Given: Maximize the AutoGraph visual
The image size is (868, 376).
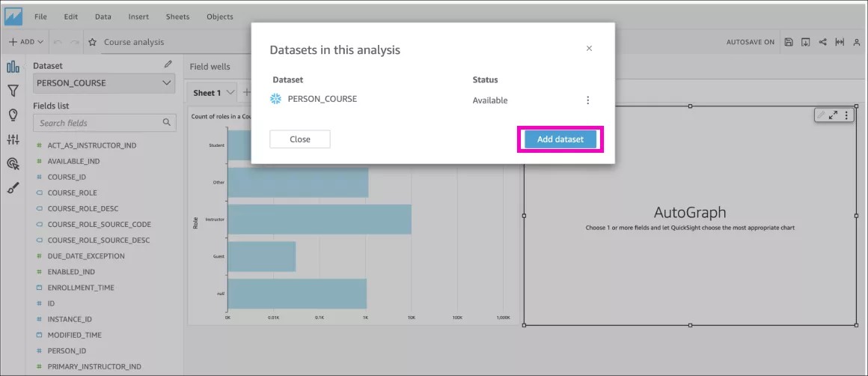Looking at the screenshot, I should coord(833,115).
